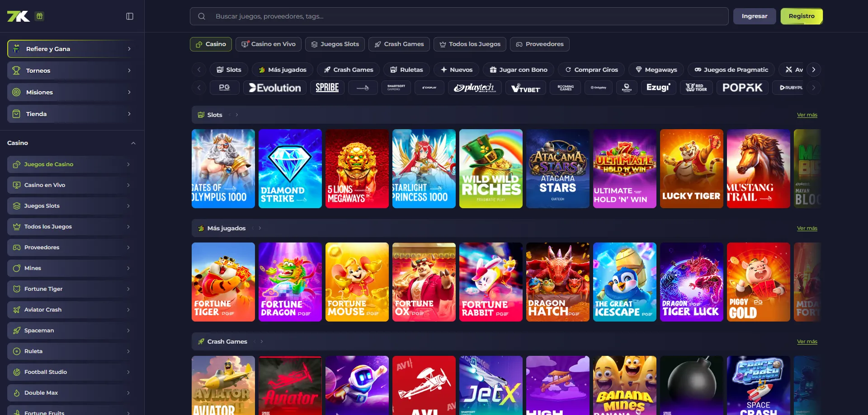868x415 pixels.
Task: Open Spaceman sidebar item
Action: [71, 331]
